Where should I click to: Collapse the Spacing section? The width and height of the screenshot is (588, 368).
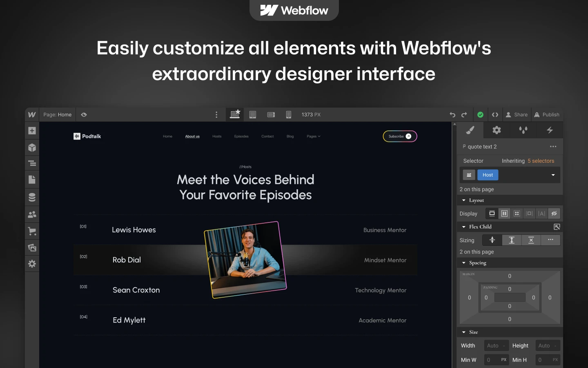click(x=464, y=263)
